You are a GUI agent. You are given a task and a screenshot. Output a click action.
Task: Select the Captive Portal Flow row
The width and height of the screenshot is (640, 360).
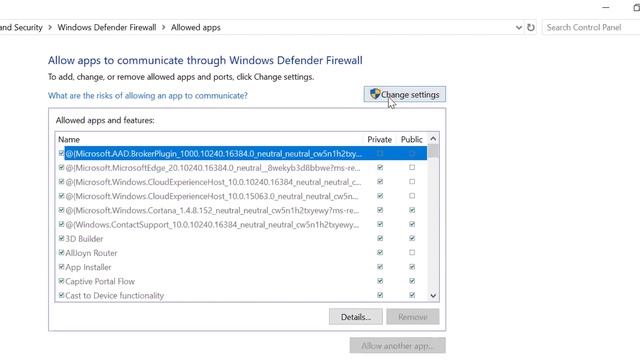[242, 281]
